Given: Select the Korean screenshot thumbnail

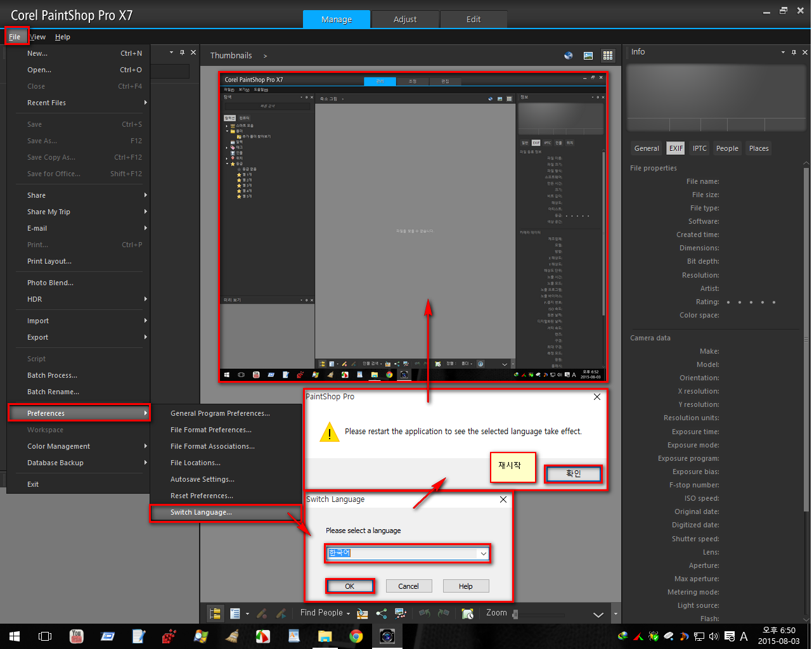Looking at the screenshot, I should [x=413, y=227].
